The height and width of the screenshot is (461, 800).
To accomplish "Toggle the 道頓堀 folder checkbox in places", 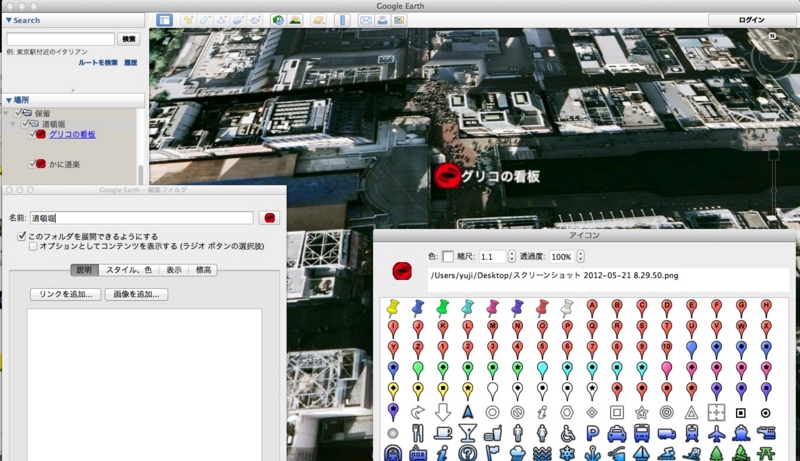I will 25,123.
